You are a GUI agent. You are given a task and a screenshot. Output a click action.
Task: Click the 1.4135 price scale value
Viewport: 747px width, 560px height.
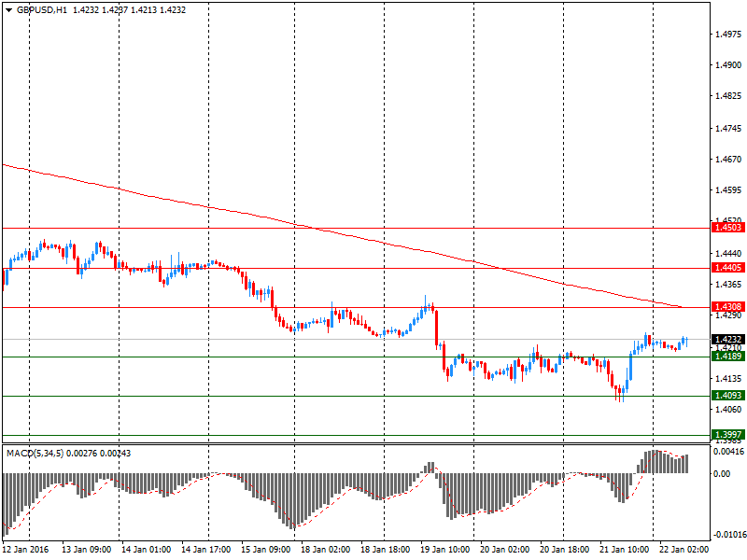(x=728, y=379)
